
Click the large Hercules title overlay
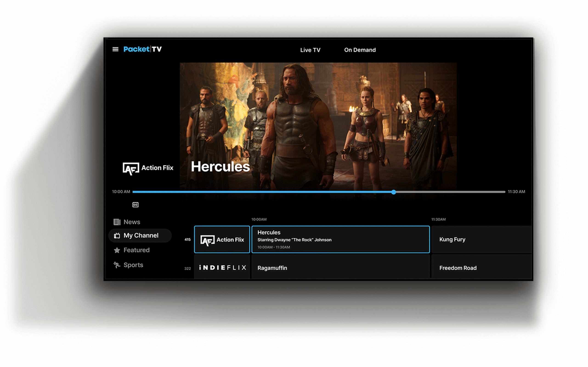click(220, 167)
